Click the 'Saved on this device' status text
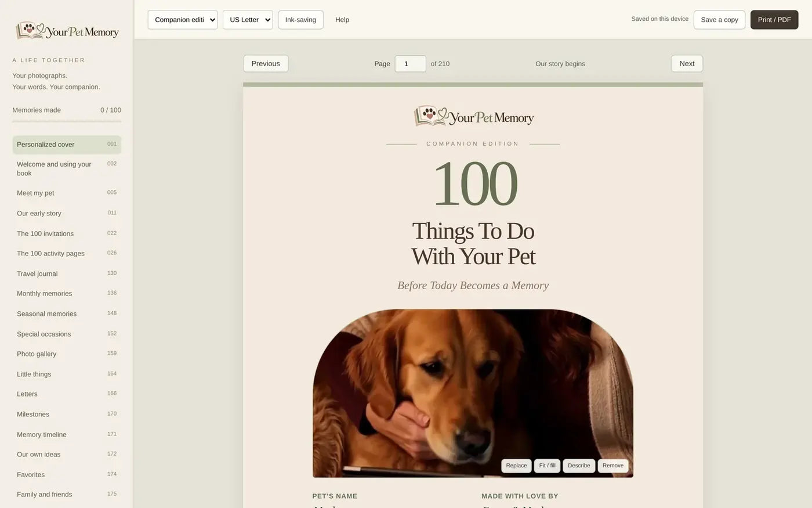Viewport: 812px width, 508px height. pyautogui.click(x=660, y=19)
